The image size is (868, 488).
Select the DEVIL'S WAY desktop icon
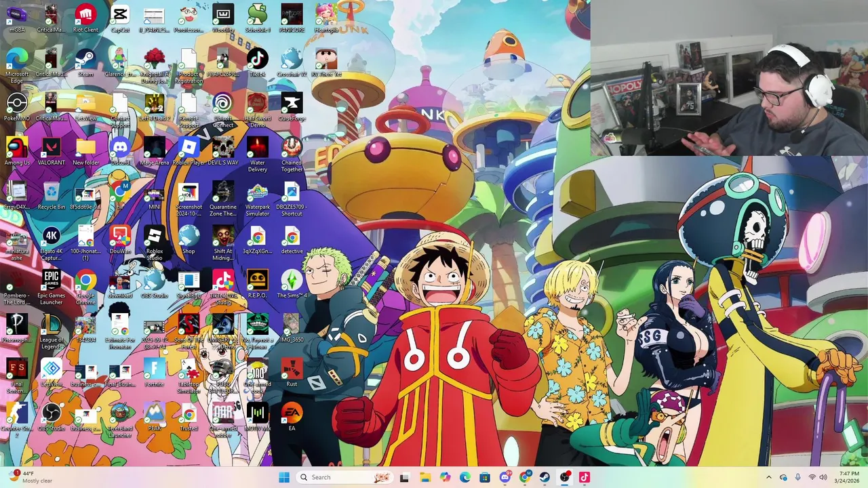coord(223,151)
